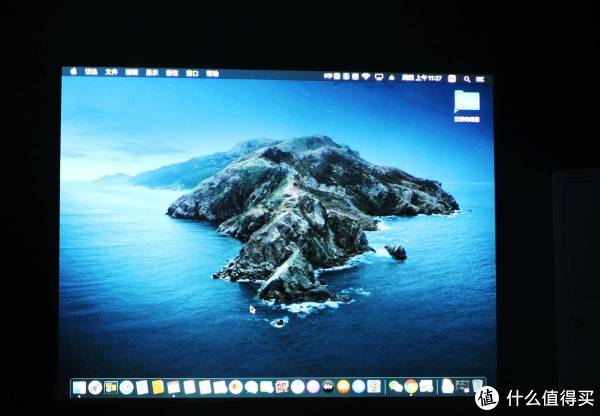Open Messages speech bubble in Dock

(251, 387)
